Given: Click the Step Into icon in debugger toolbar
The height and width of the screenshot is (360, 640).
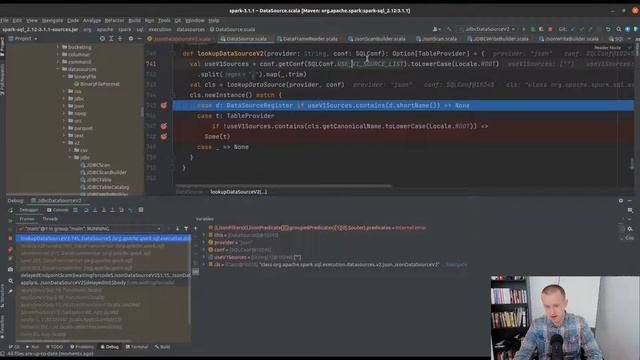Looking at the screenshot, I should tap(95, 210).
